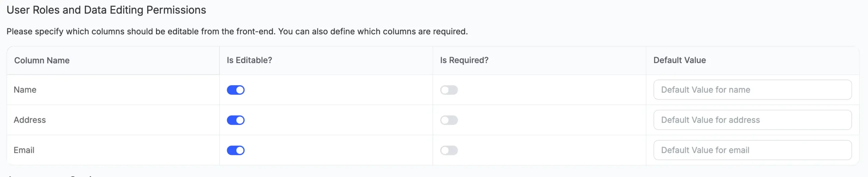Click the Default Value column header

point(679,60)
